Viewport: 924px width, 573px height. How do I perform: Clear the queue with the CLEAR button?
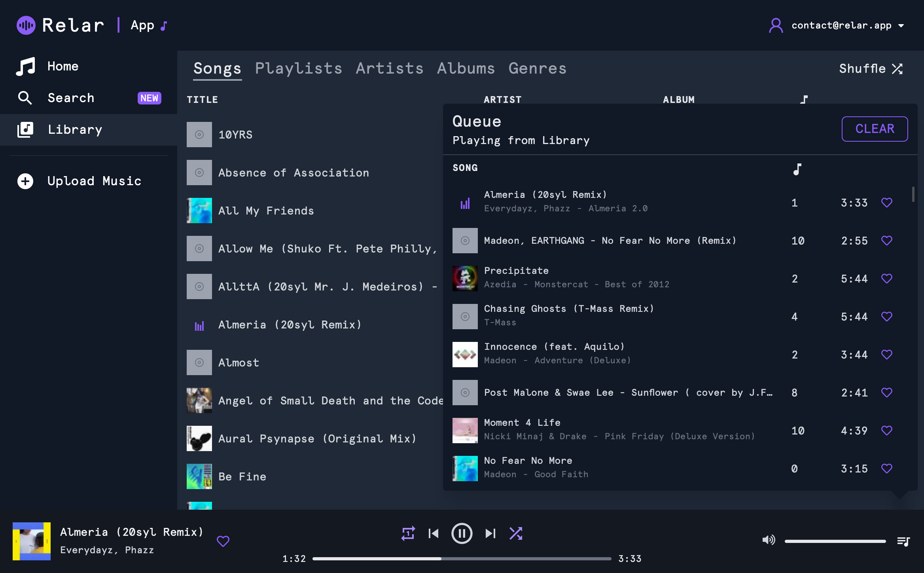pos(875,129)
